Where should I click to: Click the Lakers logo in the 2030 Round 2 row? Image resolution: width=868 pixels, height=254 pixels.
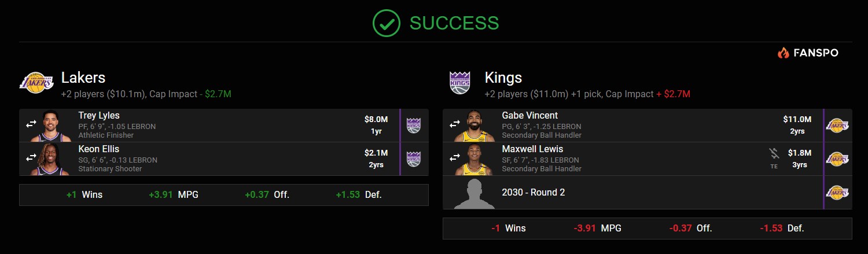837,192
